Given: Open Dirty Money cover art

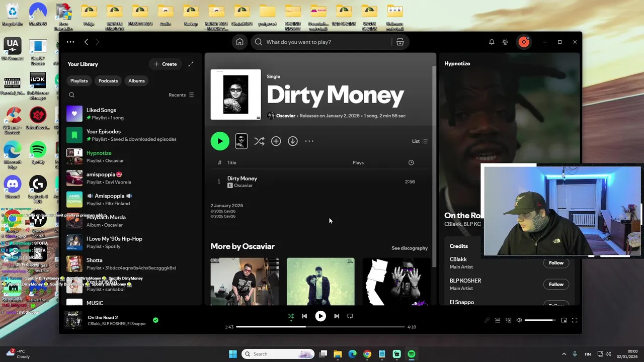Looking at the screenshot, I should point(235,95).
